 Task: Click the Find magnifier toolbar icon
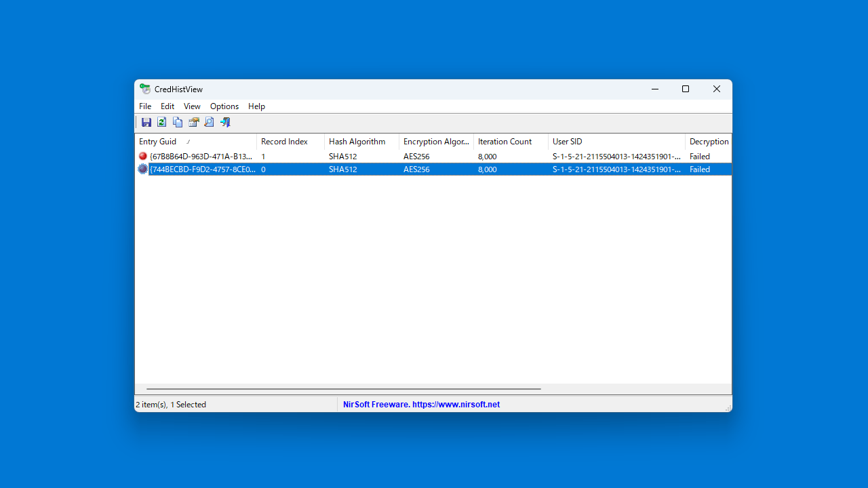(x=209, y=122)
